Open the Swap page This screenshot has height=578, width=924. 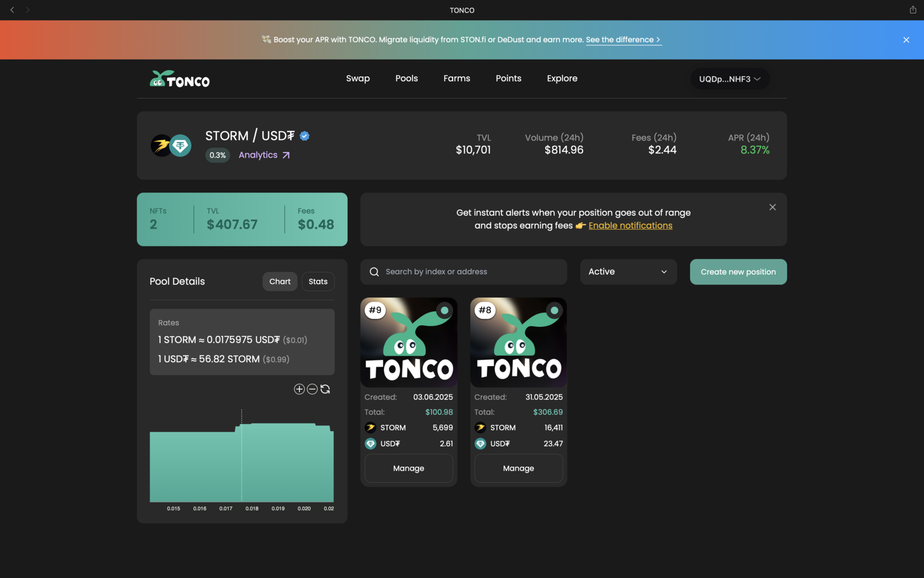[x=358, y=78]
